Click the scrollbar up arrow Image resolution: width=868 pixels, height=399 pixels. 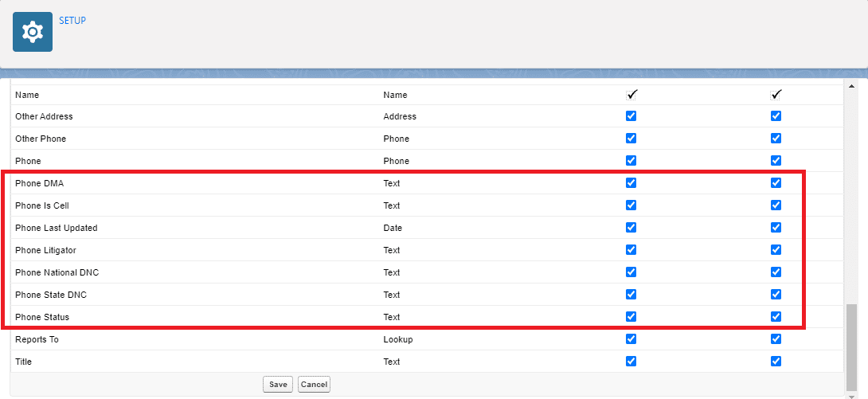coord(852,86)
